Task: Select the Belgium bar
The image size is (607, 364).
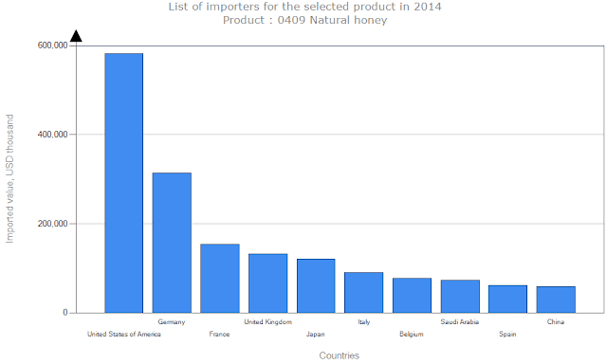Action: (x=412, y=295)
